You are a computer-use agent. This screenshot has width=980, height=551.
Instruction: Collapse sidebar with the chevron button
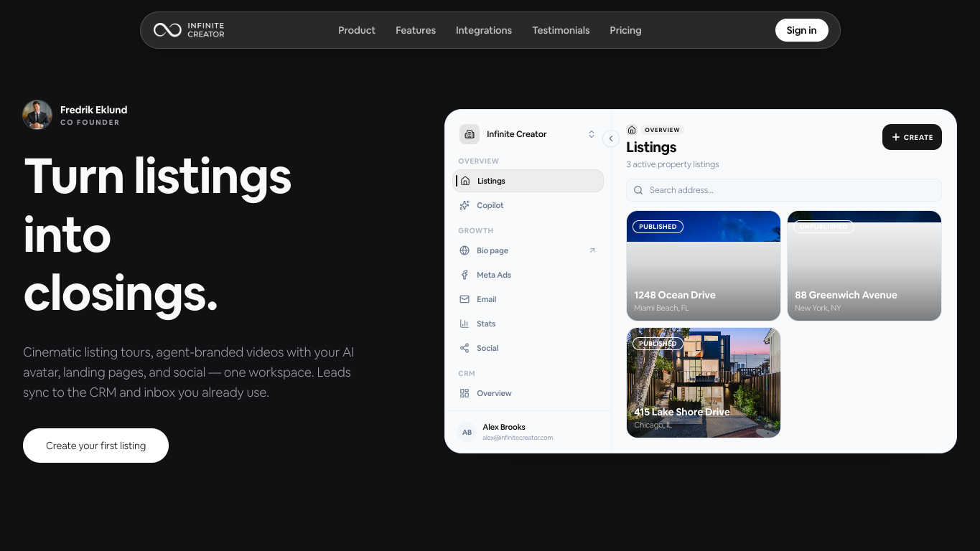point(611,138)
